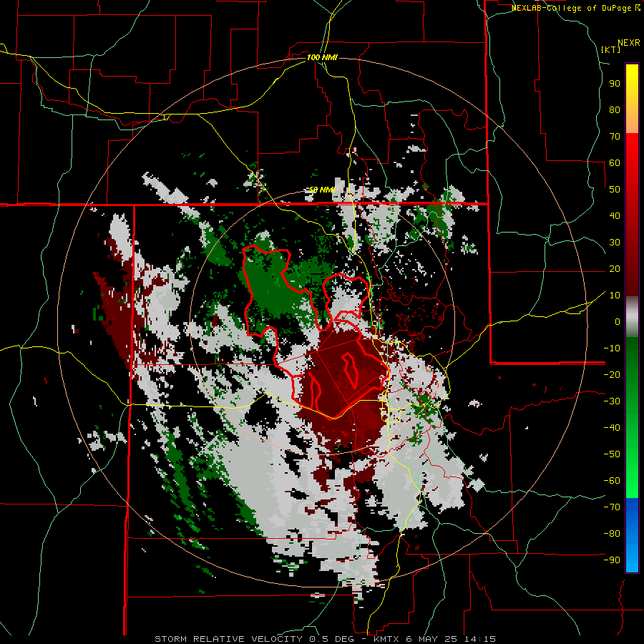Pick the -20 label on velocity scale
The height and width of the screenshot is (644, 644).
coord(612,375)
